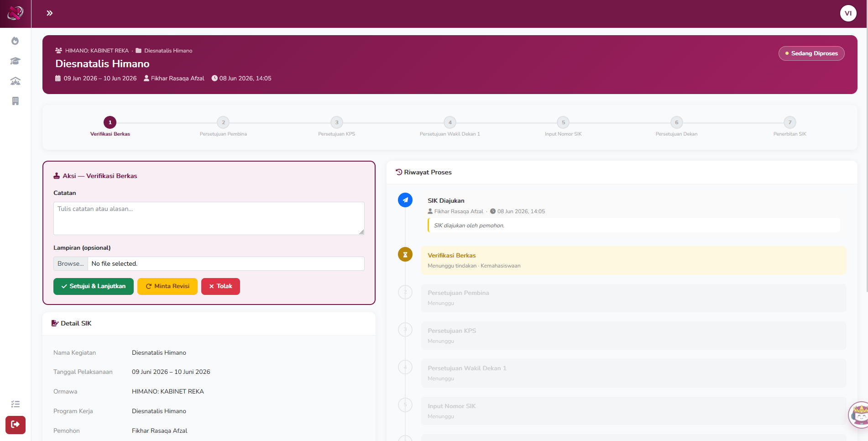Open the graduation cap sidebar icon

15,61
